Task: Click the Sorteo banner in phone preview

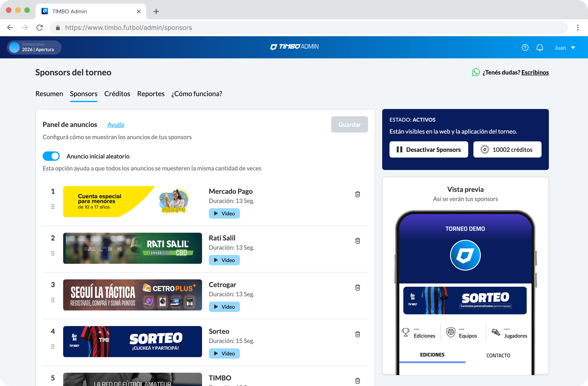Action: (465, 301)
